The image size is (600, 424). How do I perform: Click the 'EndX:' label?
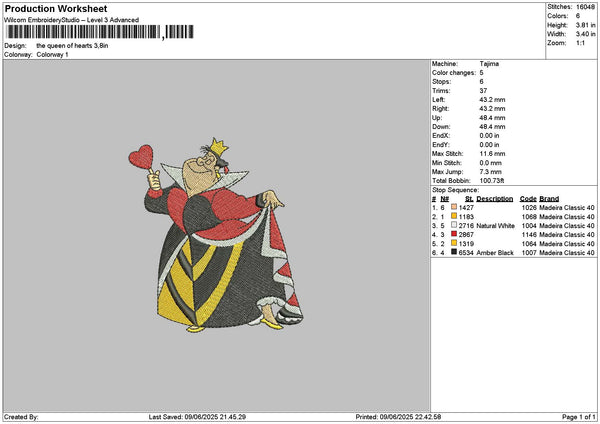click(x=441, y=136)
